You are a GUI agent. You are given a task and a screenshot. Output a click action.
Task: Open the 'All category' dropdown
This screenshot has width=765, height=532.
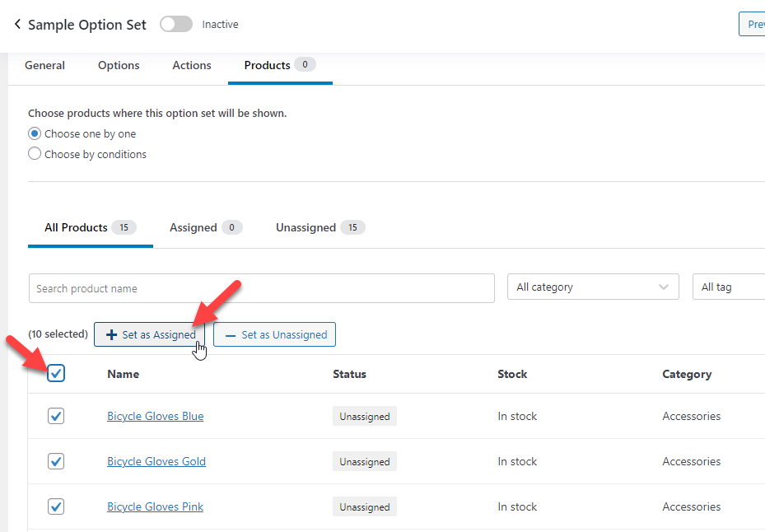[x=593, y=287]
